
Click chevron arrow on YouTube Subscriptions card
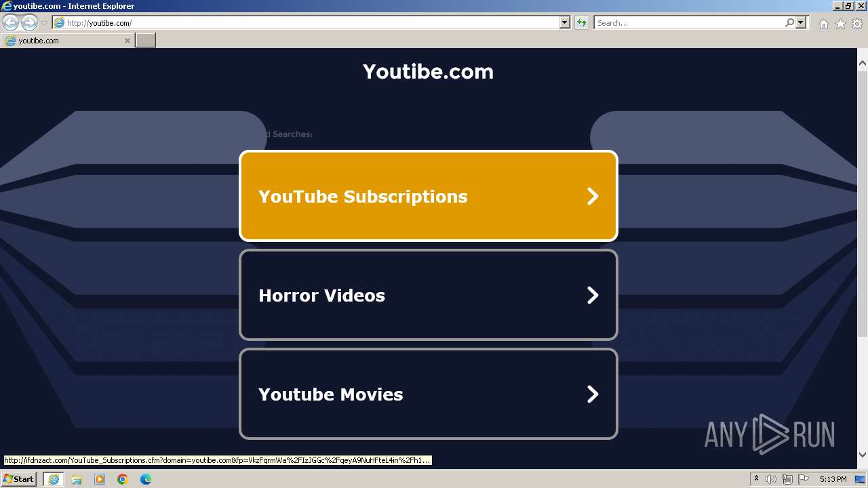click(593, 196)
